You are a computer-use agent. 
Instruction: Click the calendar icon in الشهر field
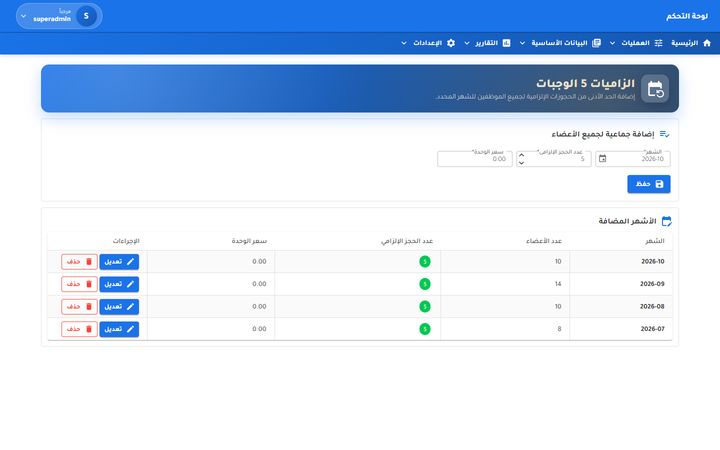pos(602,159)
